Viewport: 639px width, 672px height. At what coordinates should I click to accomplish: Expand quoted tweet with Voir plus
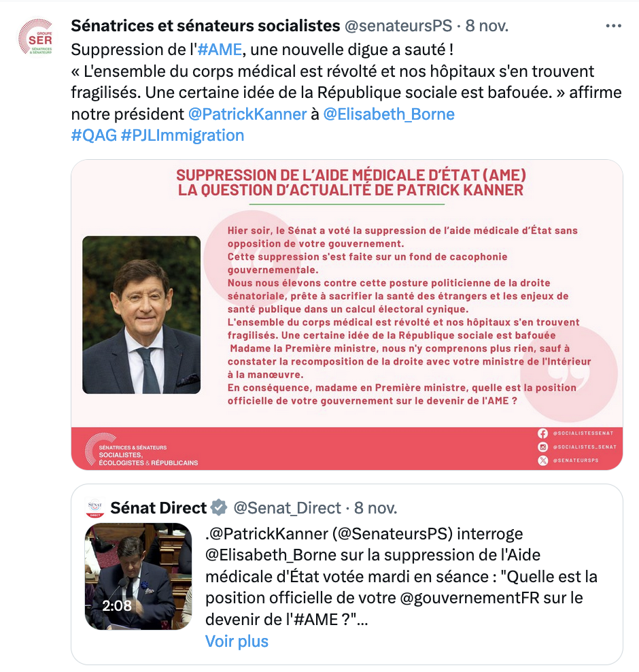point(237,641)
